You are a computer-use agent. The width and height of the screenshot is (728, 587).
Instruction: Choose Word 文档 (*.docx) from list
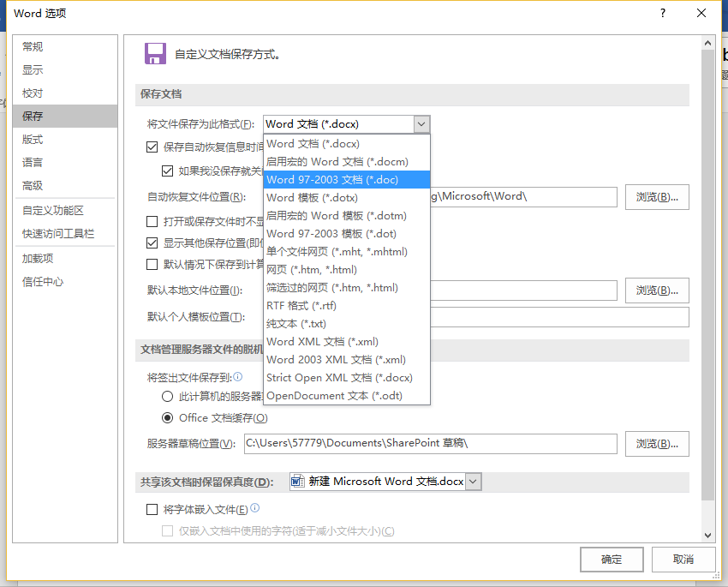(x=346, y=143)
